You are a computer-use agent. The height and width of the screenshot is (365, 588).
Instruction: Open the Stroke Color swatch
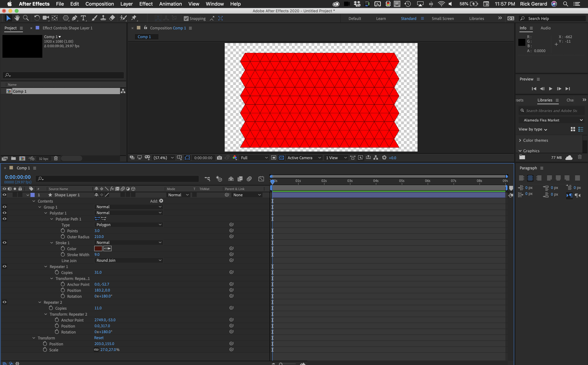point(99,248)
